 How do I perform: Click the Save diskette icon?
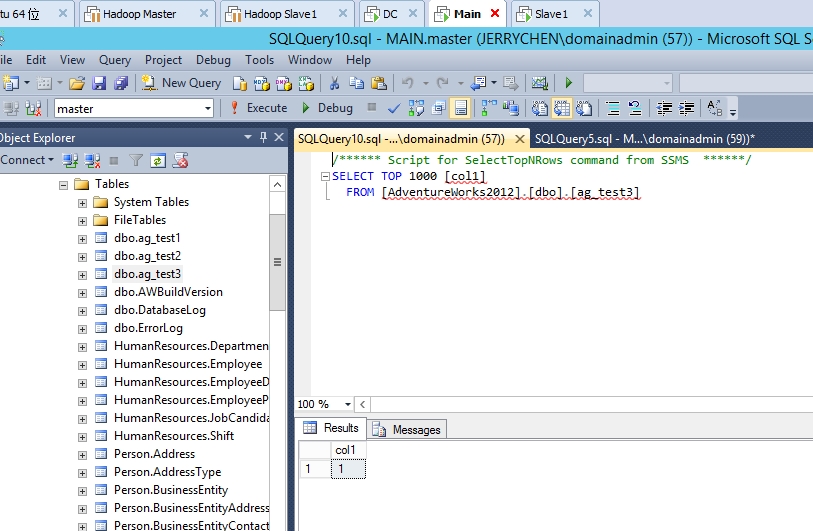click(99, 83)
